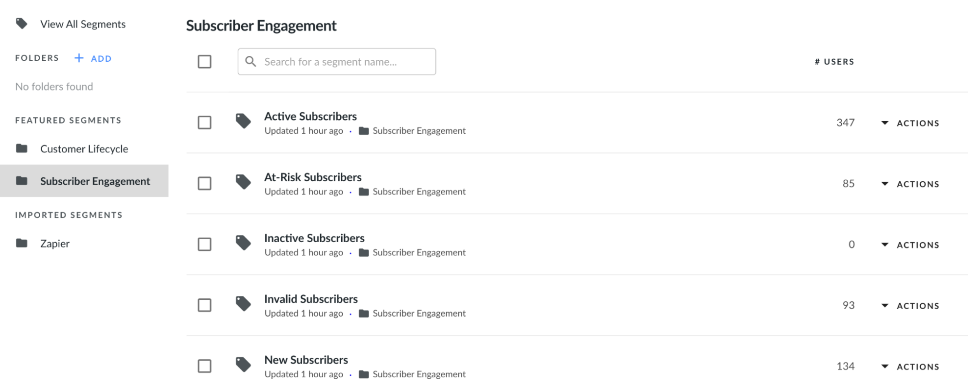This screenshot has height=391, width=980.
Task: Click the tag icon for Active Subscribers
Action: 243,121
